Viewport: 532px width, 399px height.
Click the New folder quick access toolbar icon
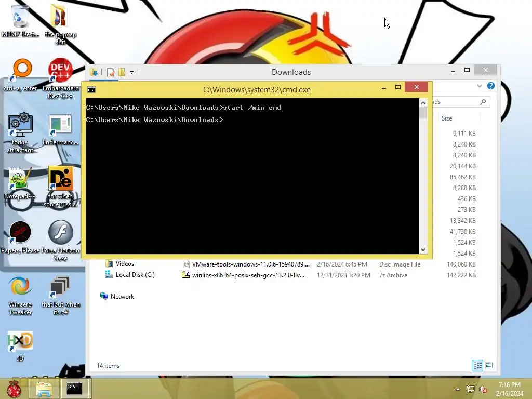coord(122,72)
